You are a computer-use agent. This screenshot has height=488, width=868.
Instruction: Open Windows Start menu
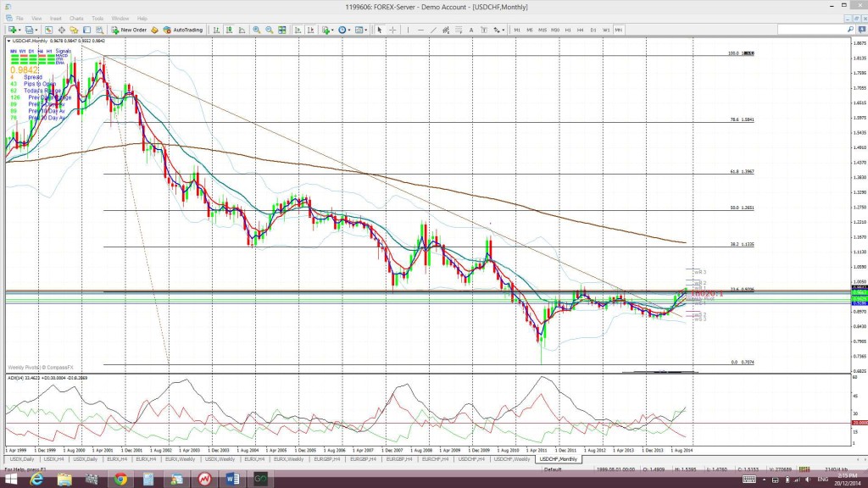point(10,480)
